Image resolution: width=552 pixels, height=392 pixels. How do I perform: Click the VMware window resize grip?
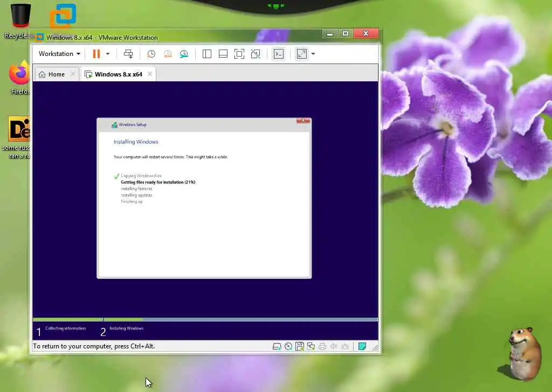[x=375, y=348]
